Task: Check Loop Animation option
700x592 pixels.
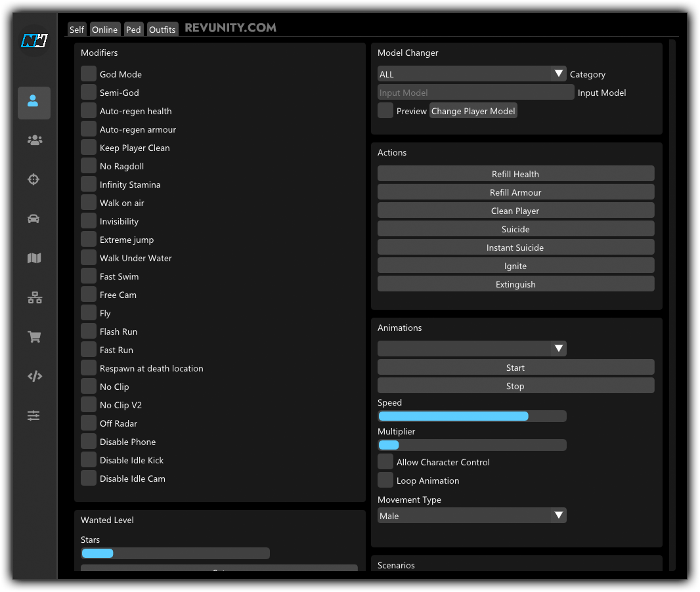Action: click(x=385, y=480)
